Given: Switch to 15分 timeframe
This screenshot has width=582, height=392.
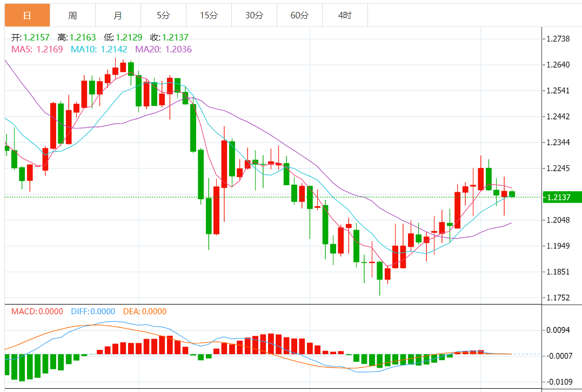Looking at the screenshot, I should 209,15.
